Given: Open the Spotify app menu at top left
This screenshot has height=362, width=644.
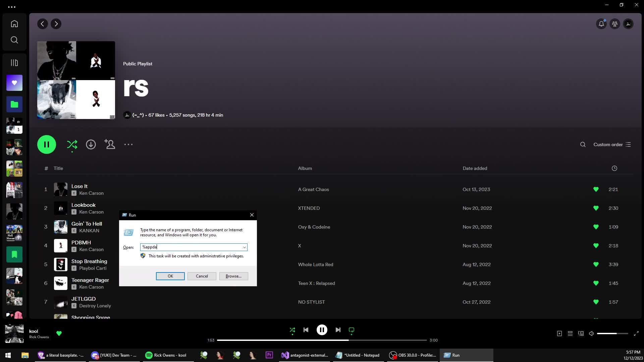Looking at the screenshot, I should tap(12, 6).
